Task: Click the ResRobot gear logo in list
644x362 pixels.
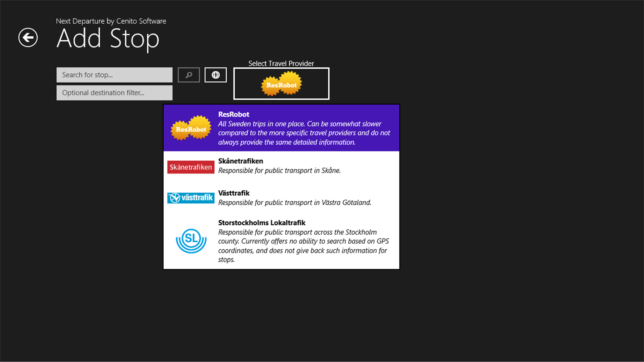Action: point(191,128)
